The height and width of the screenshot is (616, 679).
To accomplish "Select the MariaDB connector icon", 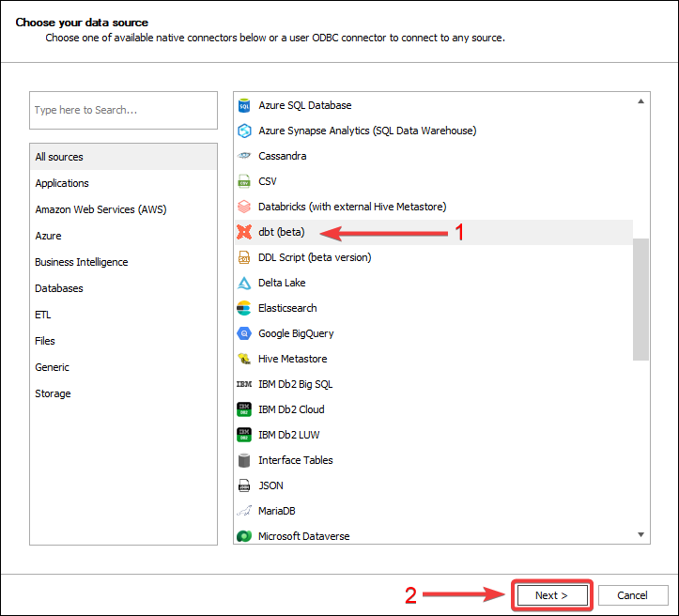I will click(244, 511).
